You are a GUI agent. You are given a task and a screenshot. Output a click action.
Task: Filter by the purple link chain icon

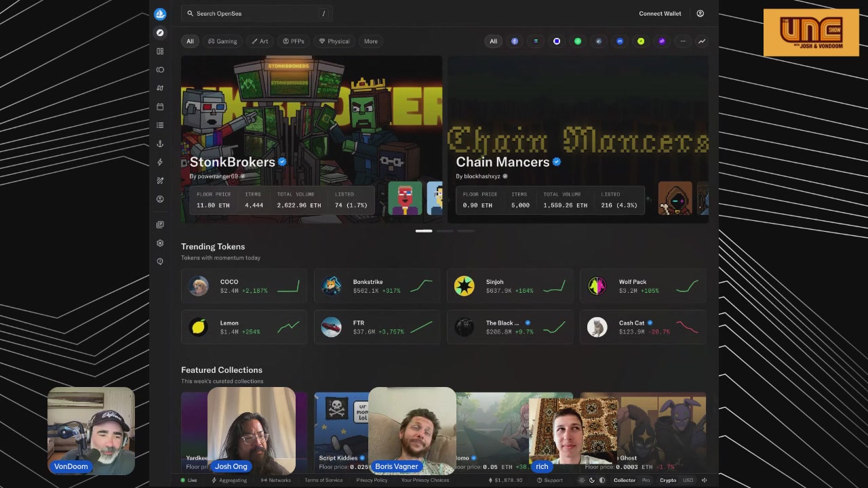pyautogui.click(x=662, y=41)
